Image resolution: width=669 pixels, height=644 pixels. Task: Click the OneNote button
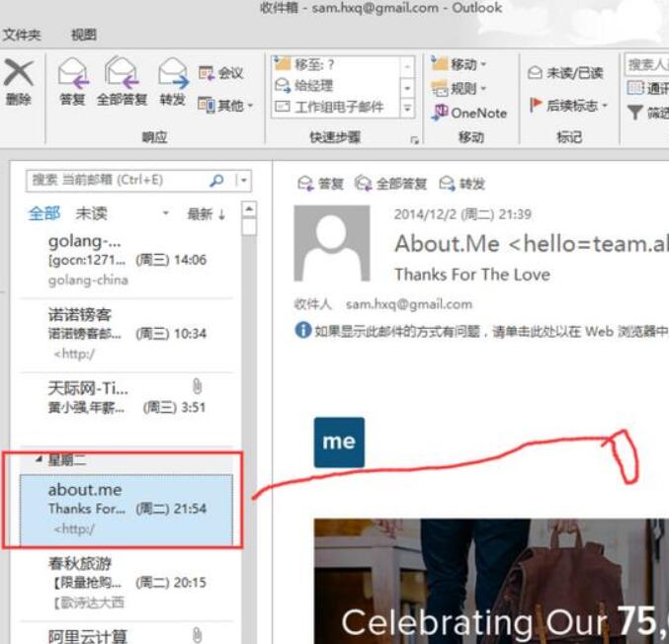(469, 113)
